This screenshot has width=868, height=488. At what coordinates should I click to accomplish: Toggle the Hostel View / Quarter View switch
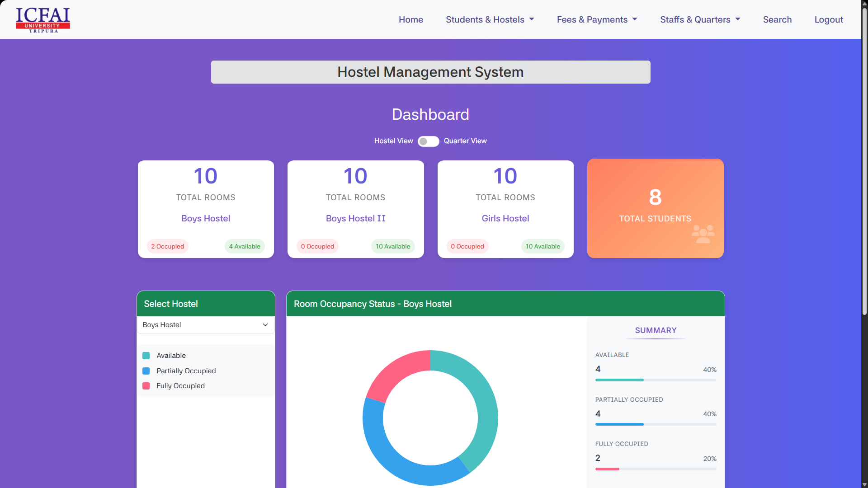(x=428, y=141)
